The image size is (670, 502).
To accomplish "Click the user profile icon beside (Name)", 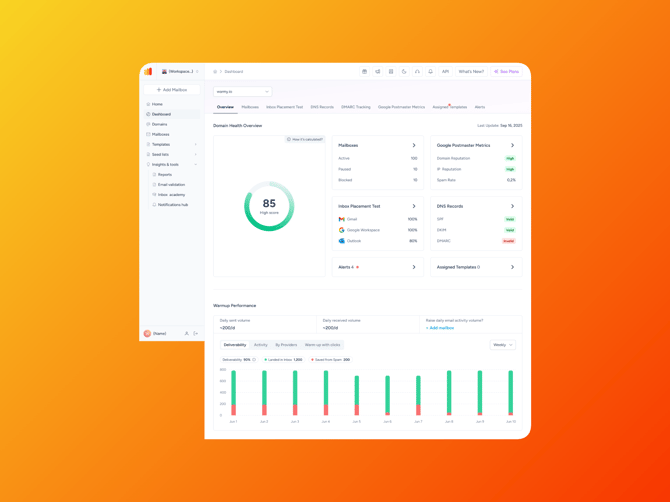I will (186, 333).
